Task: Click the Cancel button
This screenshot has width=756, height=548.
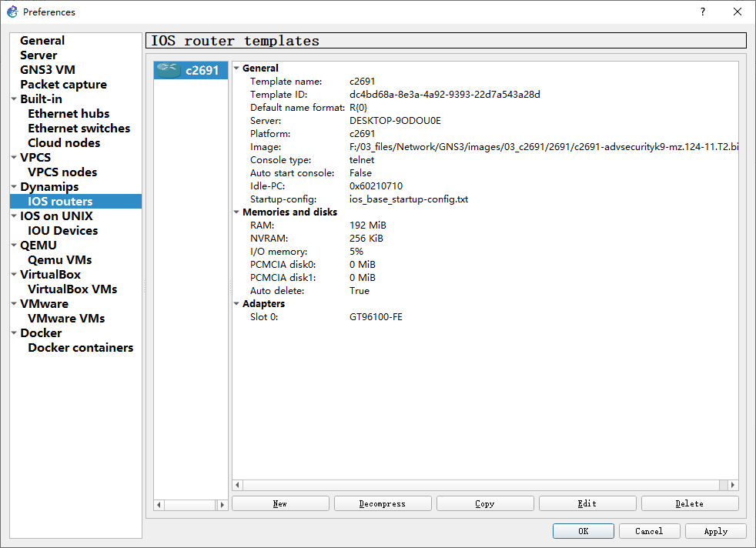Action: click(x=650, y=530)
